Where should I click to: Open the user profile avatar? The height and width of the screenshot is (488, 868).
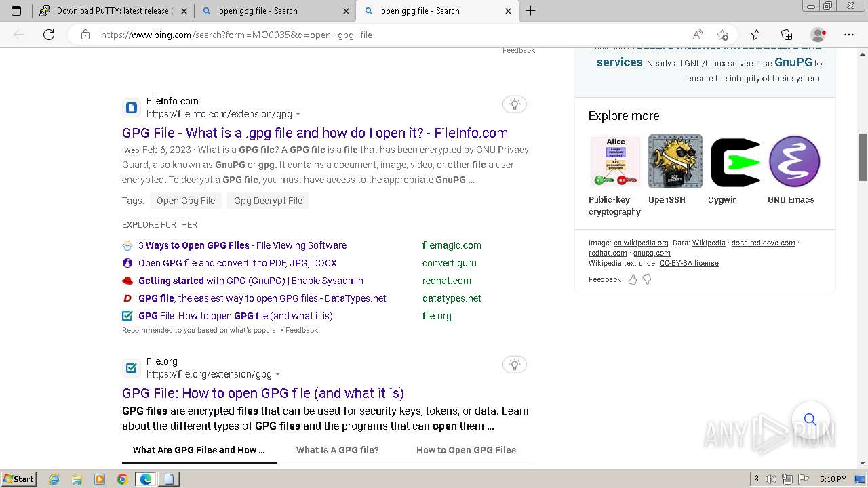tap(818, 35)
